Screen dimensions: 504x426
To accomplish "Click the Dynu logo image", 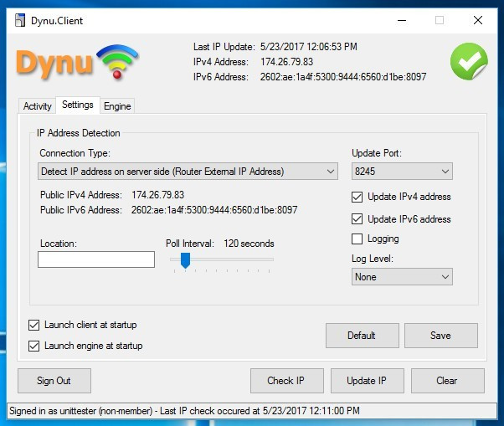I will (x=78, y=62).
